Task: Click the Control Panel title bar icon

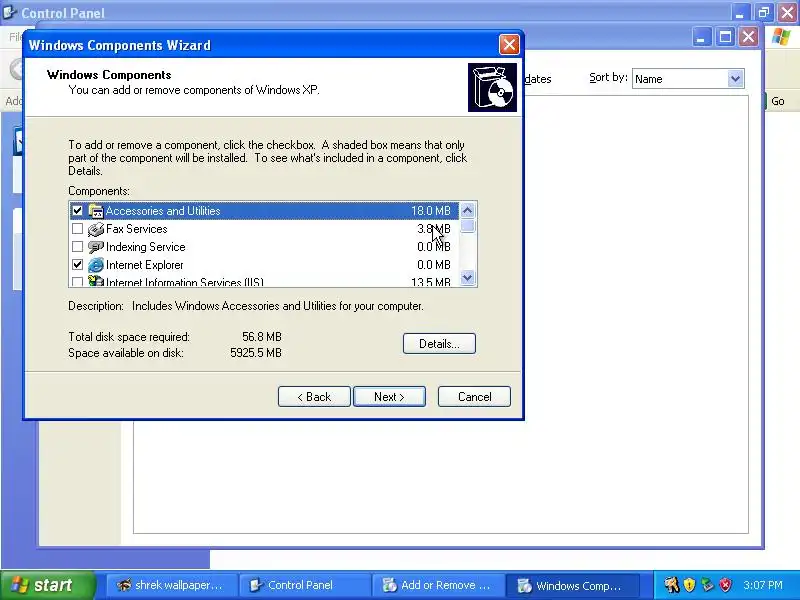Action: [x=10, y=12]
